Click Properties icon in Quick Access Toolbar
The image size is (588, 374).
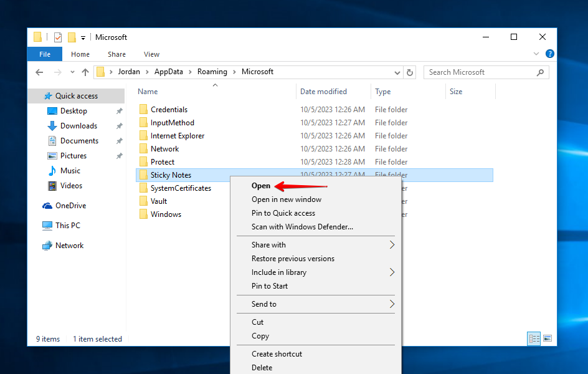click(58, 37)
